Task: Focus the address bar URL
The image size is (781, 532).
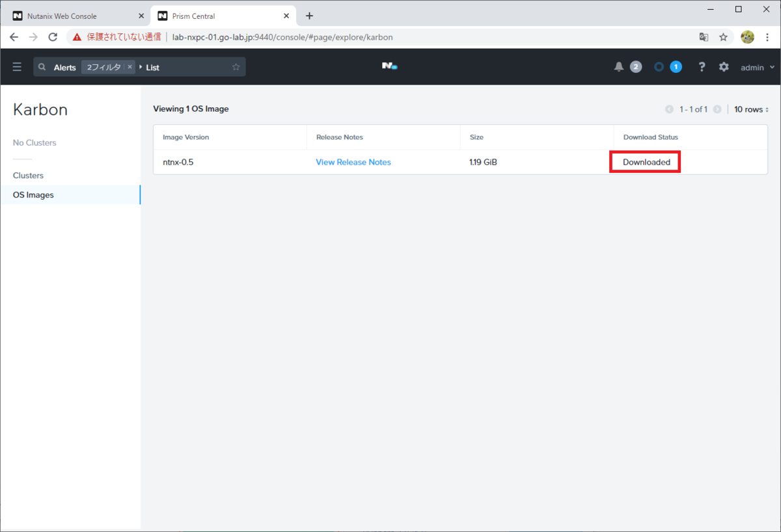Action: [282, 37]
